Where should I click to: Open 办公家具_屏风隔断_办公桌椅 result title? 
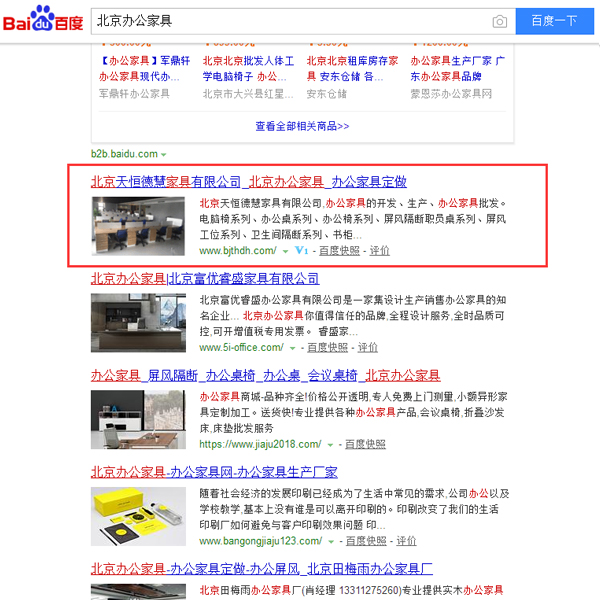[265, 376]
